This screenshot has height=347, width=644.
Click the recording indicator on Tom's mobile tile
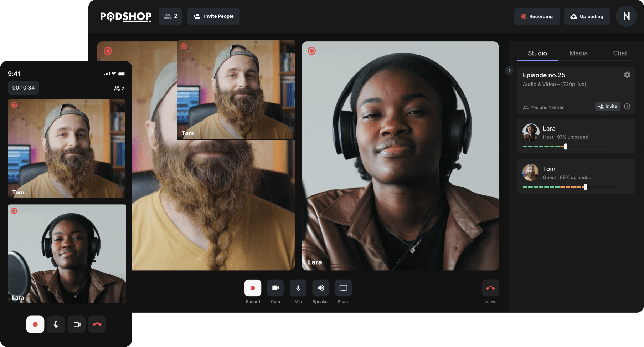point(14,105)
